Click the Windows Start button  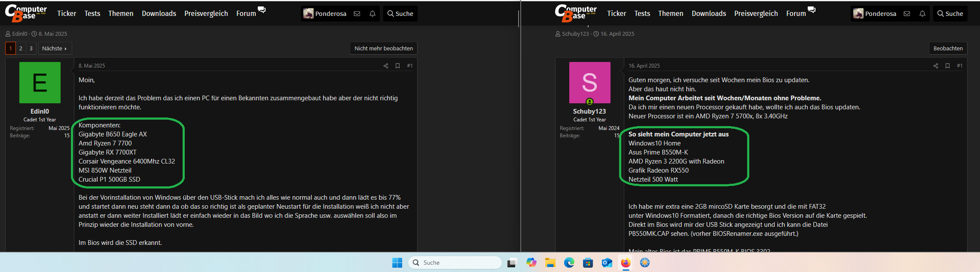pos(397,263)
